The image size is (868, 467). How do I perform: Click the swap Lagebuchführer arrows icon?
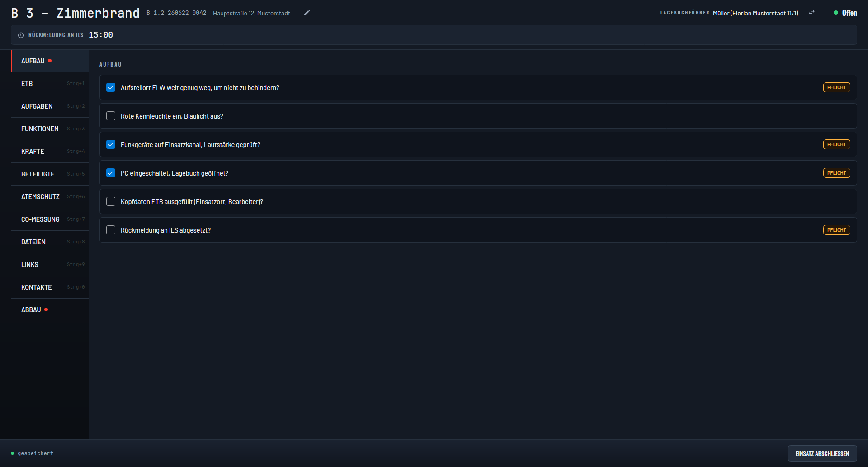pyautogui.click(x=812, y=13)
